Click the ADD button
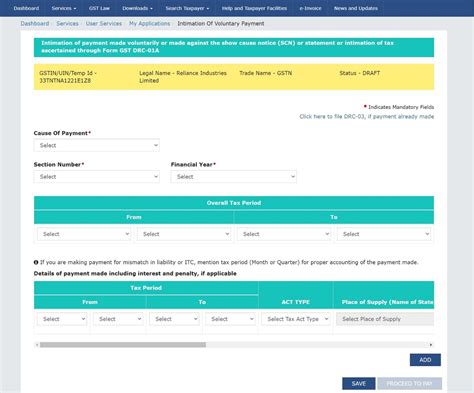The width and height of the screenshot is (474, 393). [x=425, y=360]
